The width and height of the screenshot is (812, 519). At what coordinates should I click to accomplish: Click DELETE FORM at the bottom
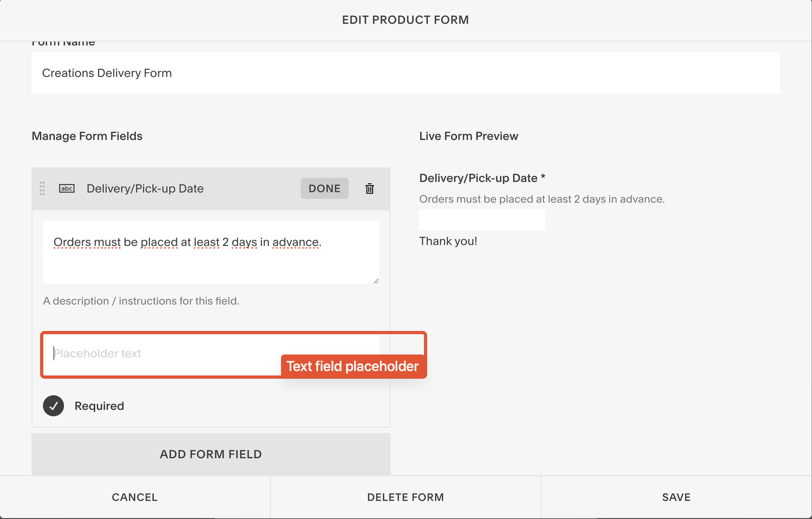tap(405, 497)
